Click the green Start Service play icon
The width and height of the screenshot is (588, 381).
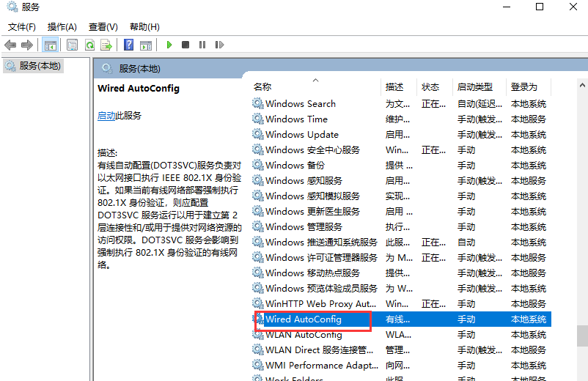169,45
